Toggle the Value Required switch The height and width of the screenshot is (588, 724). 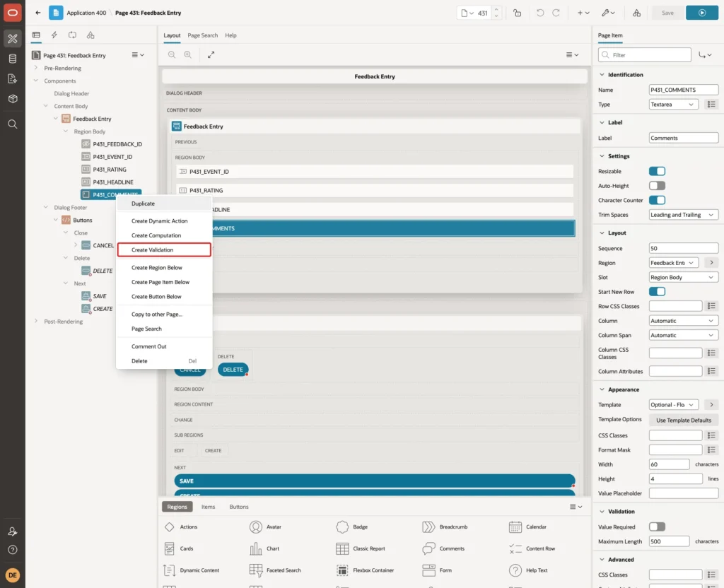(x=657, y=527)
